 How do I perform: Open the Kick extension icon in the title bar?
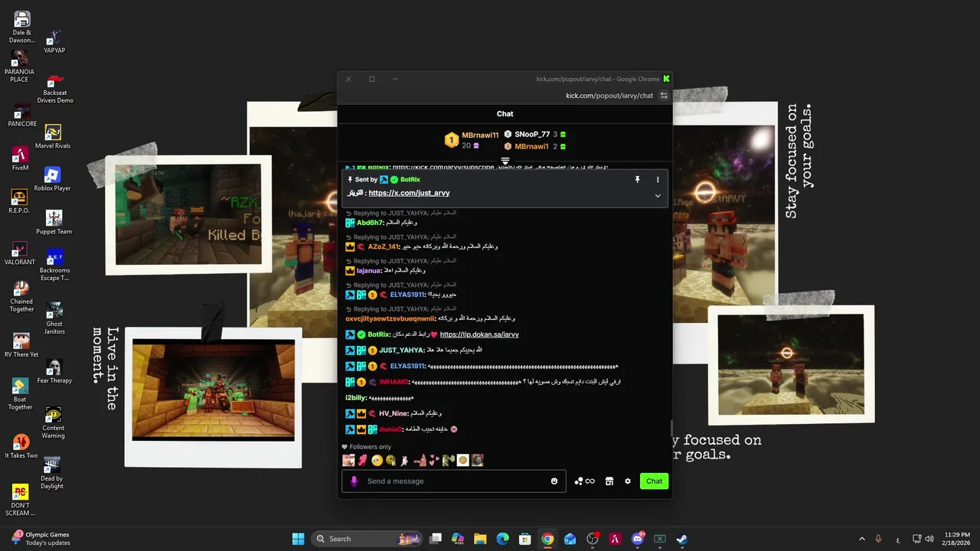[666, 79]
